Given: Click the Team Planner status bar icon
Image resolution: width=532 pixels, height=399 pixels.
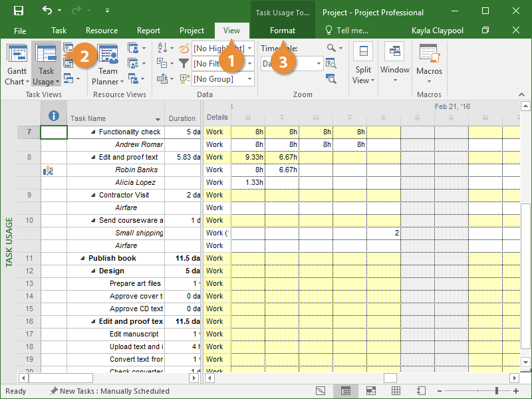Looking at the screenshot, I should pyautogui.click(x=370, y=391).
